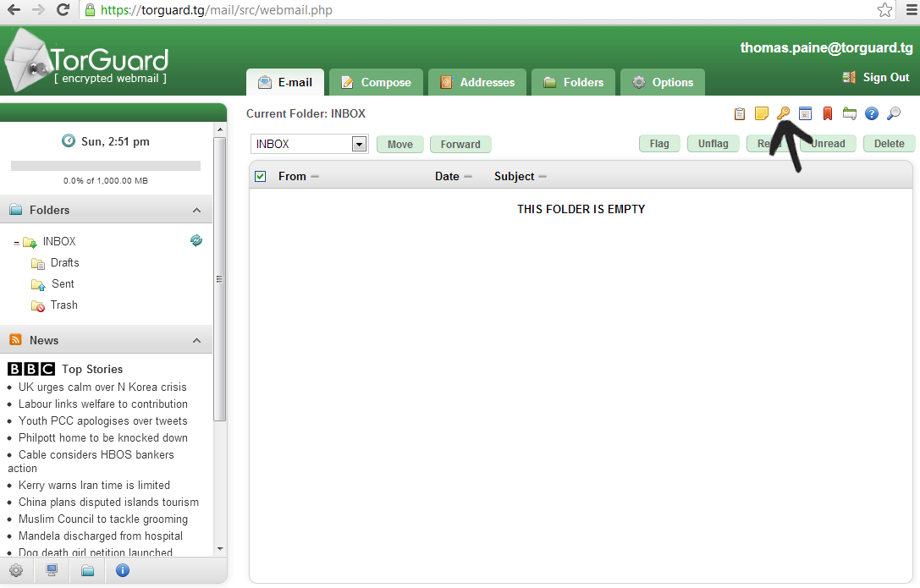Open the Addresses tab
The height and width of the screenshot is (588, 920).
coord(477,82)
